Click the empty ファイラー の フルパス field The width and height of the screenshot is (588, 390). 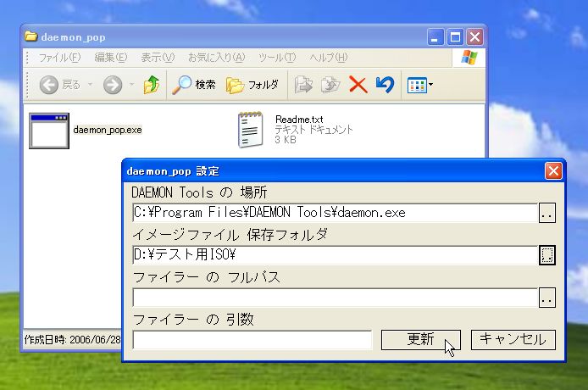point(335,298)
